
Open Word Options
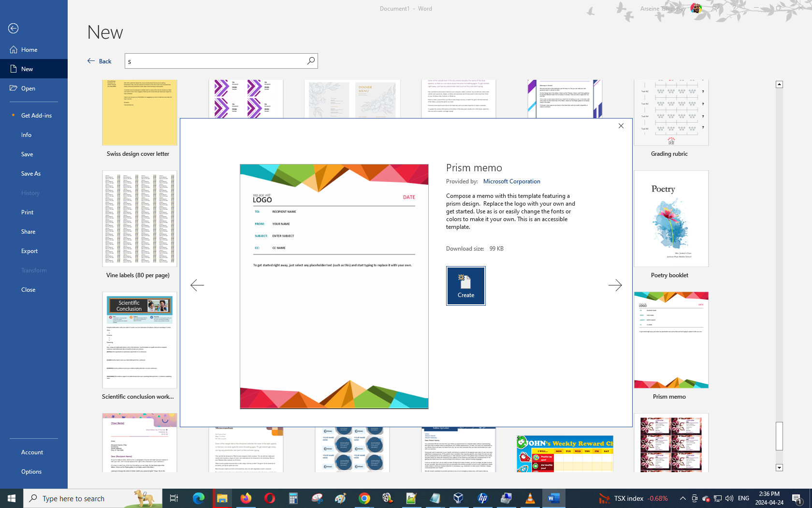pyautogui.click(x=31, y=472)
